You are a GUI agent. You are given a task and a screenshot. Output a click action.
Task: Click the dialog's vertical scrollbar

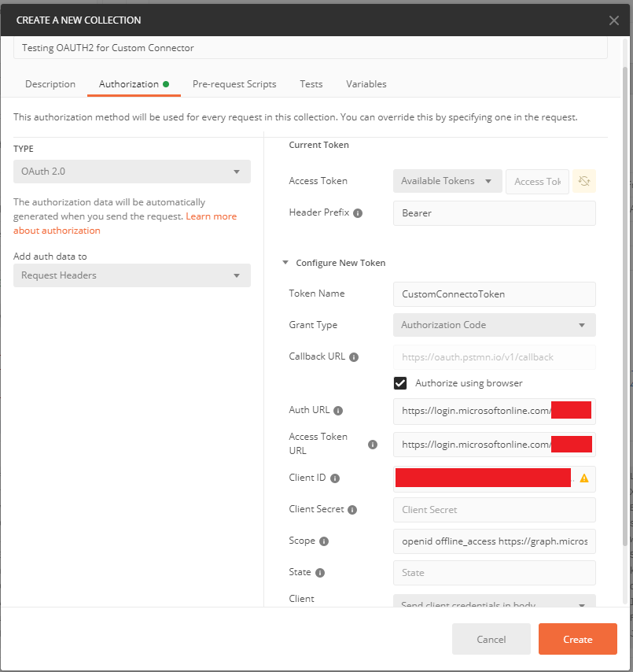(625, 306)
